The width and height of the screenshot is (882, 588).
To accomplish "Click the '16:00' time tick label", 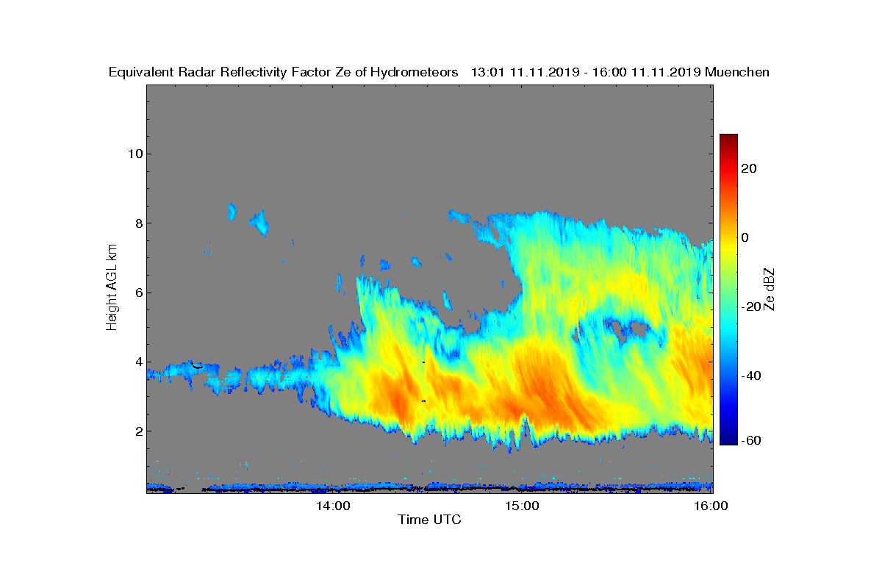I will pyautogui.click(x=711, y=506).
